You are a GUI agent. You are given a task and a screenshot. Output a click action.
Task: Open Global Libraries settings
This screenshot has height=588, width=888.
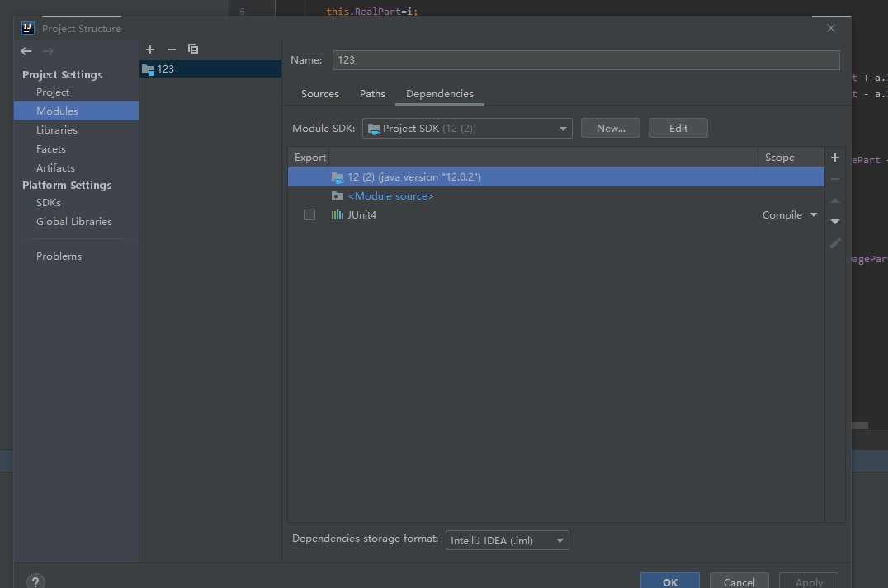76,221
